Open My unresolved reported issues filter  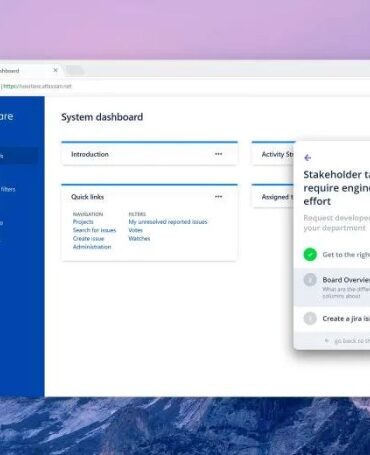(168, 222)
